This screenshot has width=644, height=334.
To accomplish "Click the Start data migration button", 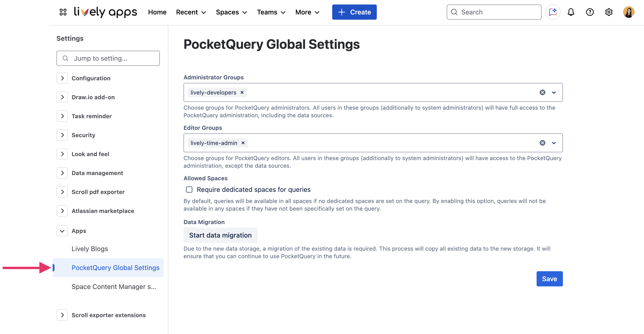I will 220,235.
